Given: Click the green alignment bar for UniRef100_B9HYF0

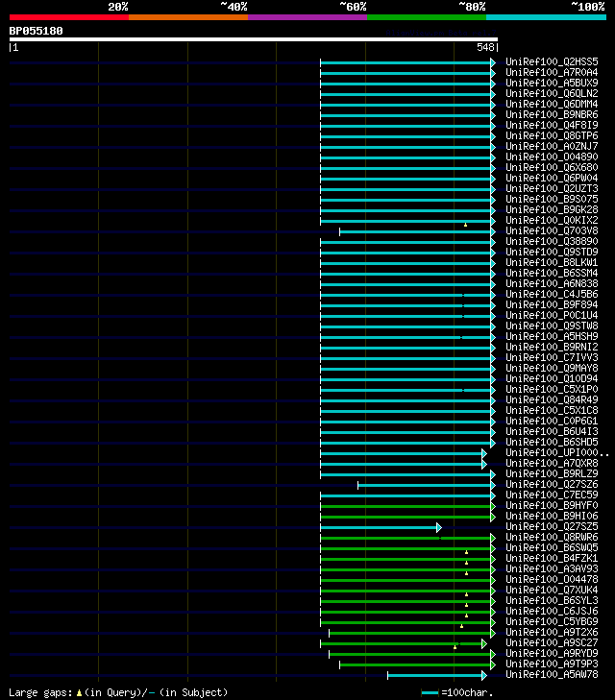Looking at the screenshot, I should coord(406,506).
